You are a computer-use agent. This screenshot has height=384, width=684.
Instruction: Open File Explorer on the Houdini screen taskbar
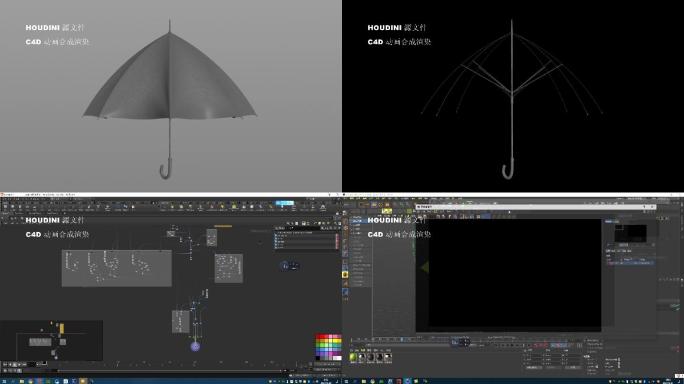[x=22, y=381]
